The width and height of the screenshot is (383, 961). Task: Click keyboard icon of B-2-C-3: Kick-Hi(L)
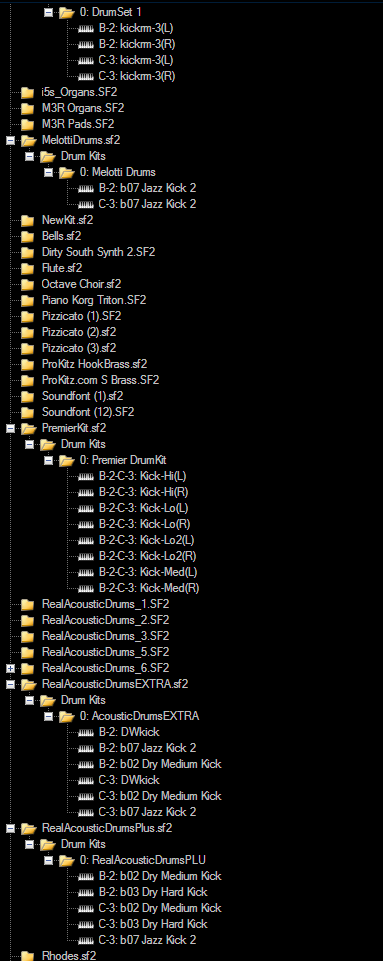[86, 476]
